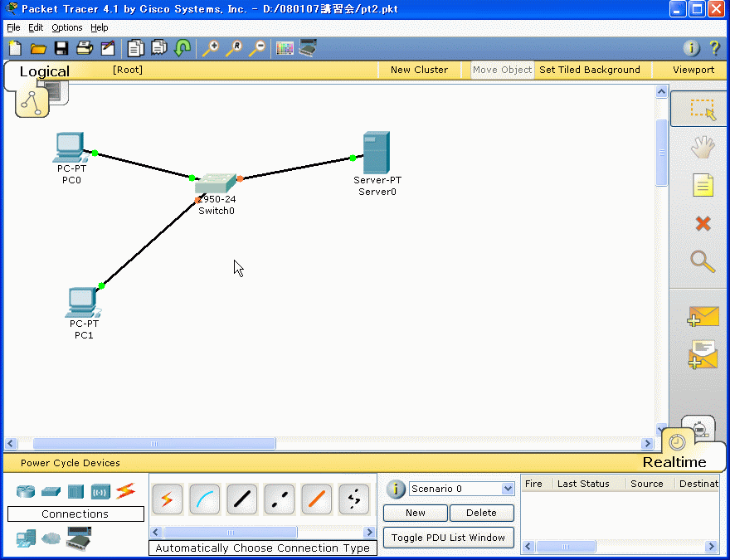730x560 pixels.
Task: Create a New scenario
Action: coord(416,513)
